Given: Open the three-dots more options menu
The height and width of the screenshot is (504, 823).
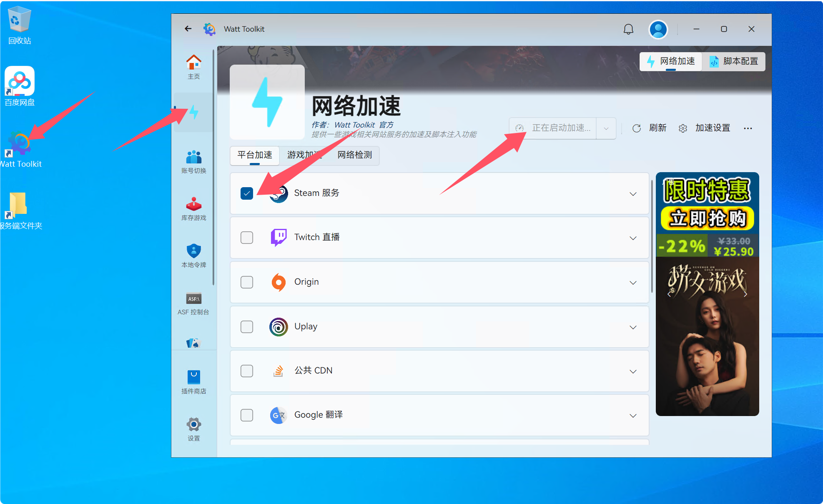Looking at the screenshot, I should pos(748,128).
